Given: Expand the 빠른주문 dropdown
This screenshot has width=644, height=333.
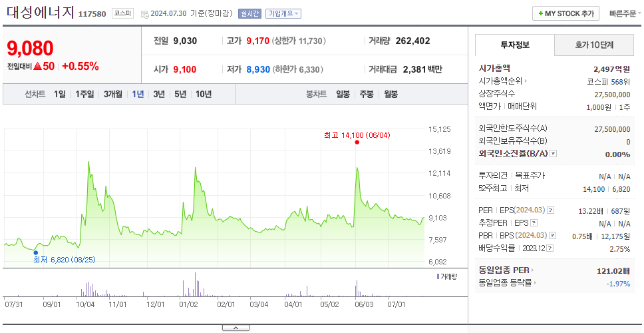Looking at the screenshot, I should [x=625, y=13].
